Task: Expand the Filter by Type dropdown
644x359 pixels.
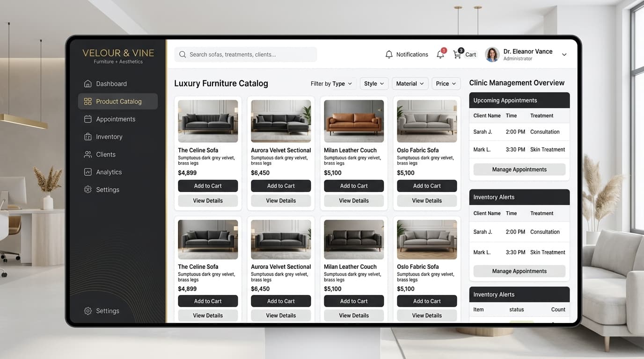Action: click(x=331, y=84)
